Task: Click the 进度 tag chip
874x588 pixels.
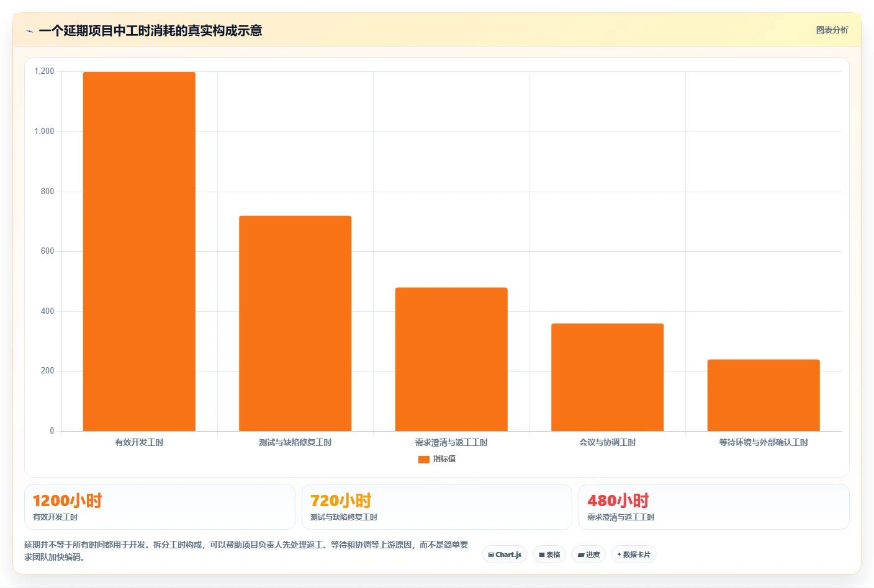Action: tap(588, 555)
